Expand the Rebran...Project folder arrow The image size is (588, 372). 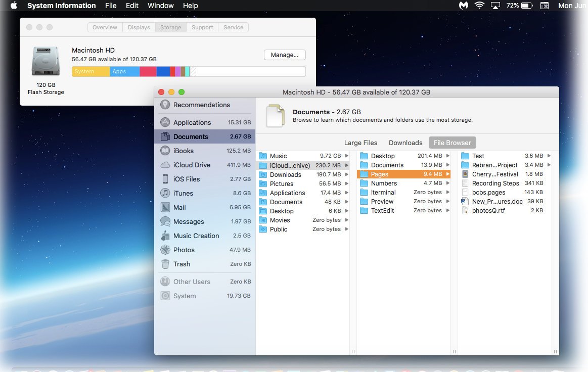click(549, 165)
